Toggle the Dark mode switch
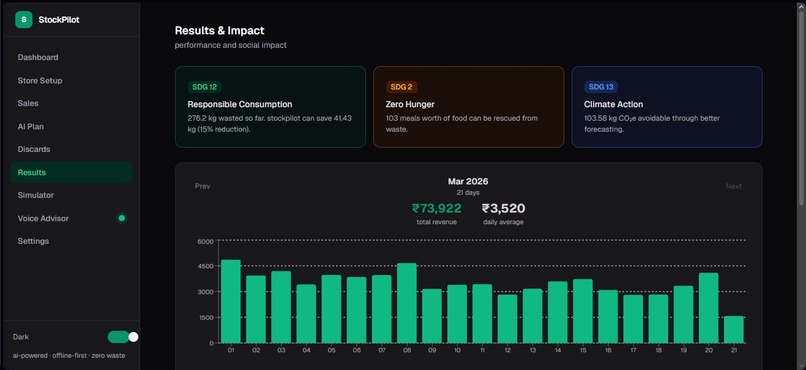This screenshot has width=806, height=370. coord(122,337)
